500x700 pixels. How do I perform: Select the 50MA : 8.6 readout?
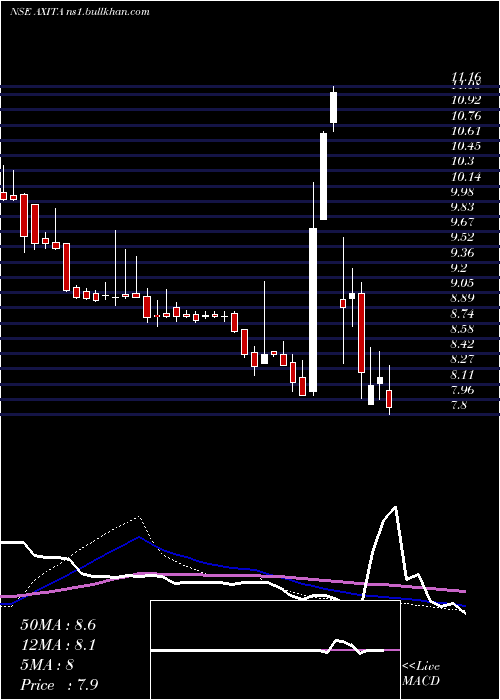click(58, 625)
